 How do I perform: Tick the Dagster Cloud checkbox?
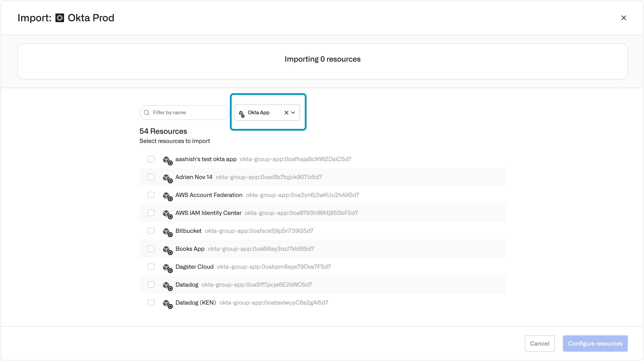pos(151,267)
